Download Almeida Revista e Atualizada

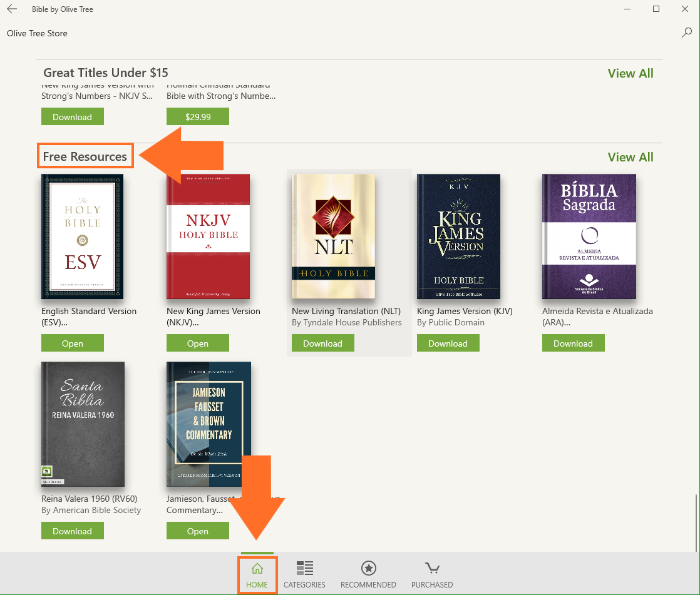tap(573, 343)
